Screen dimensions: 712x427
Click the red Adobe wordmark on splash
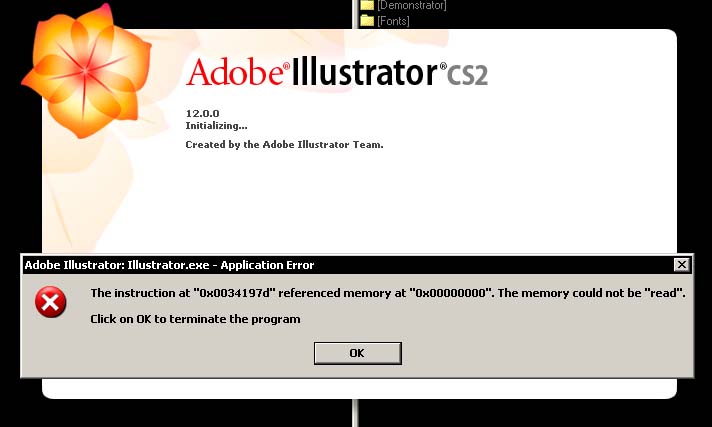pos(237,72)
